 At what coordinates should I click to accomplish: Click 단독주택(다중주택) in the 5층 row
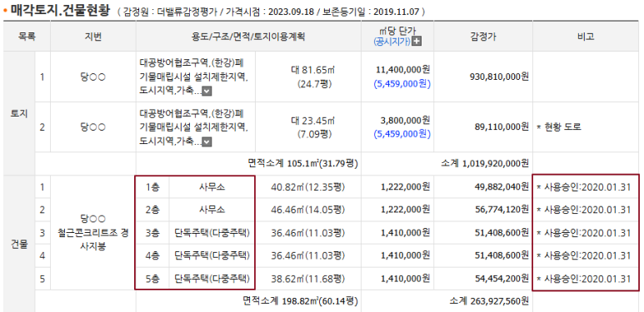click(212, 279)
